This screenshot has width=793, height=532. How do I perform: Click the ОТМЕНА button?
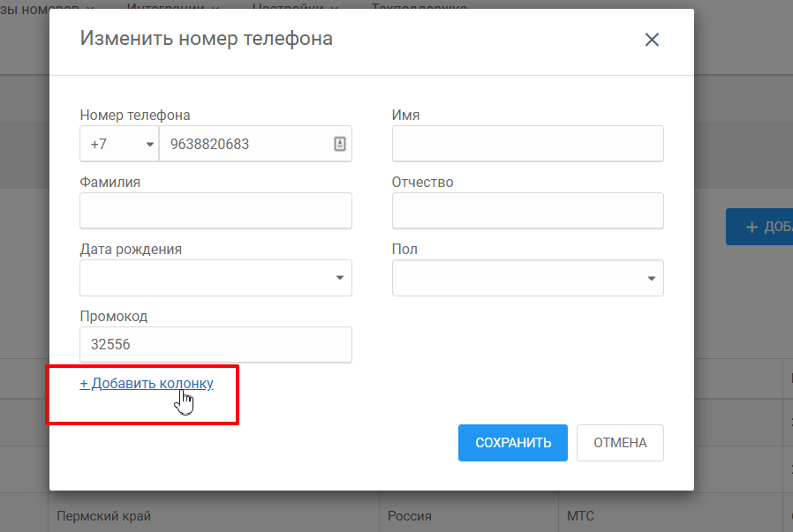coord(620,443)
